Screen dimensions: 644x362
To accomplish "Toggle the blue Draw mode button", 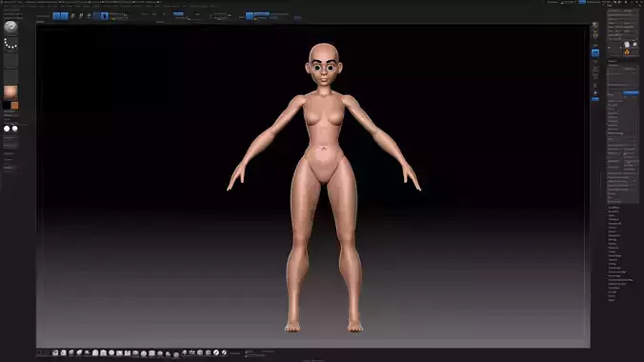I will [65, 16].
